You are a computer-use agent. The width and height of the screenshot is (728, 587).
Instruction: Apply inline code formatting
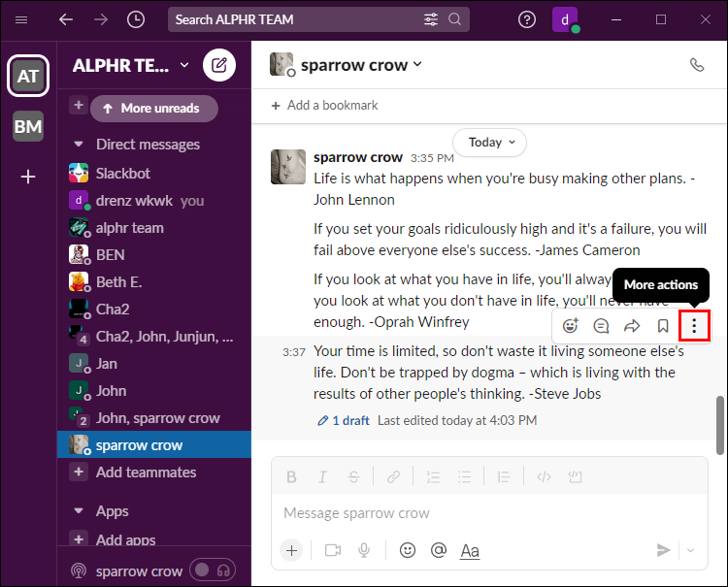(x=544, y=476)
